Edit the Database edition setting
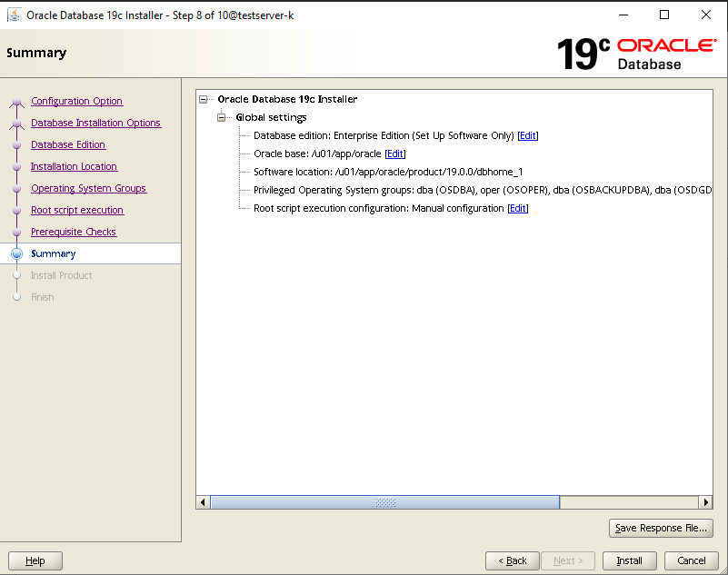The width and height of the screenshot is (728, 575). point(528,135)
